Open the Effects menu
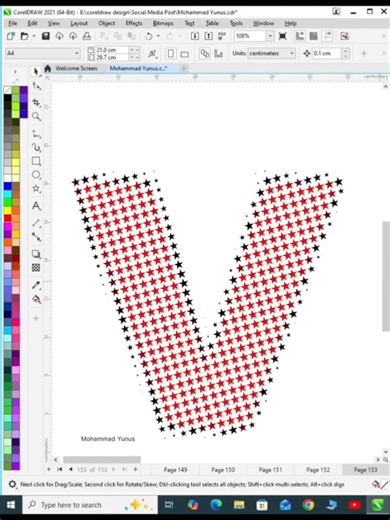This screenshot has height=520, width=390. pyautogui.click(x=134, y=23)
